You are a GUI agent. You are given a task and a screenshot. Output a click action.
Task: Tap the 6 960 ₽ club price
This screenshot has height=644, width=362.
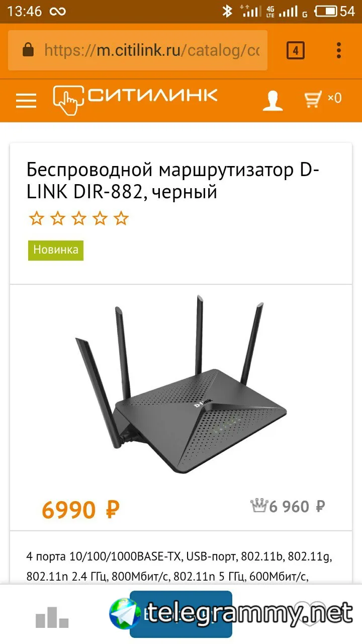pyautogui.click(x=297, y=507)
